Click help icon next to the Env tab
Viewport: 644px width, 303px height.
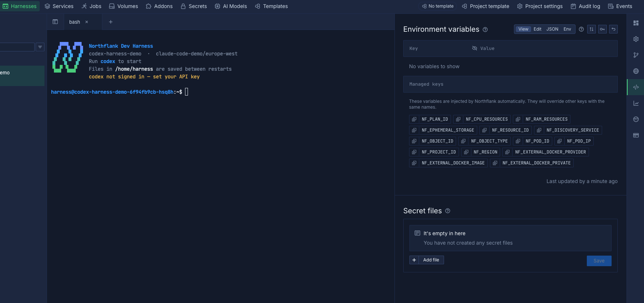pos(581,29)
